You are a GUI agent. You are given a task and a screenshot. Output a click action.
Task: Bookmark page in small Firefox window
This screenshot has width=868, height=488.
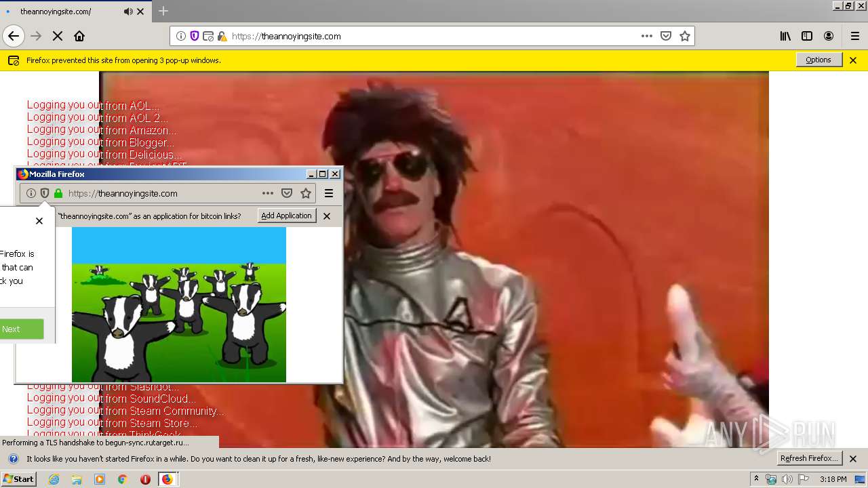pyautogui.click(x=306, y=193)
